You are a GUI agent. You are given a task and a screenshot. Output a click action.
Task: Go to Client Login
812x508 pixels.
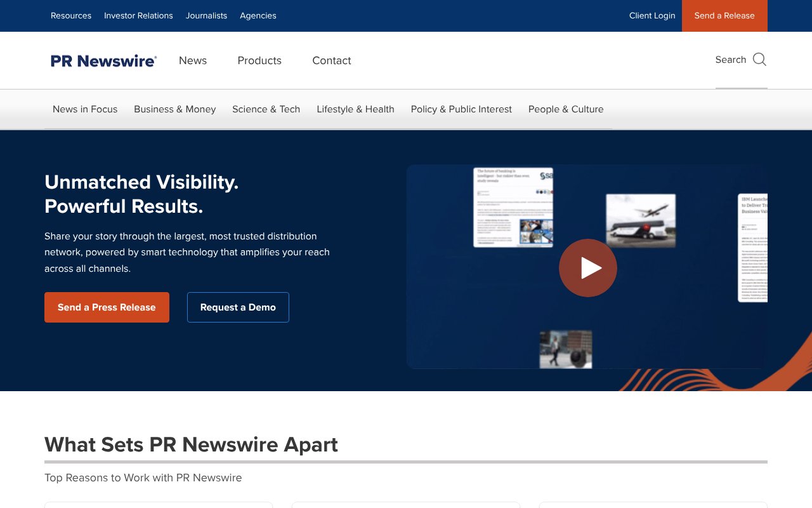coord(652,16)
